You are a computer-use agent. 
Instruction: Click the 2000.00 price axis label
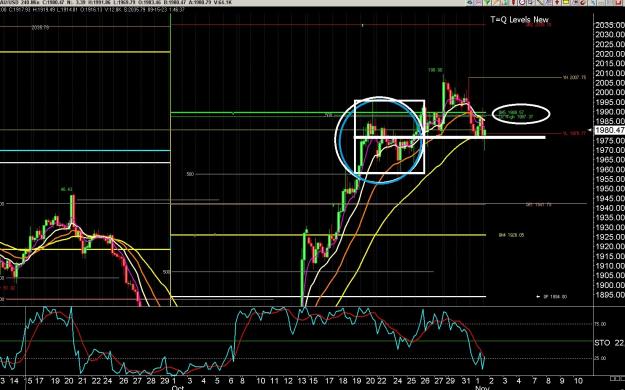(610, 93)
